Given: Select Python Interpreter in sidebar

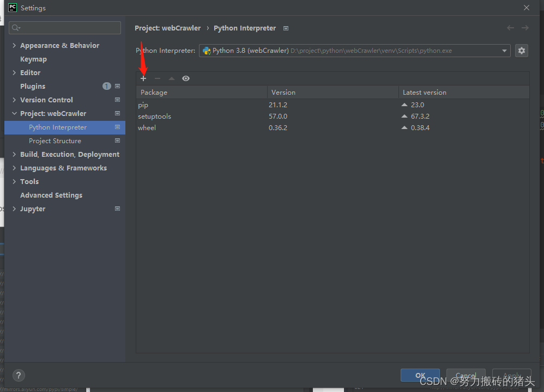Looking at the screenshot, I should (65, 127).
